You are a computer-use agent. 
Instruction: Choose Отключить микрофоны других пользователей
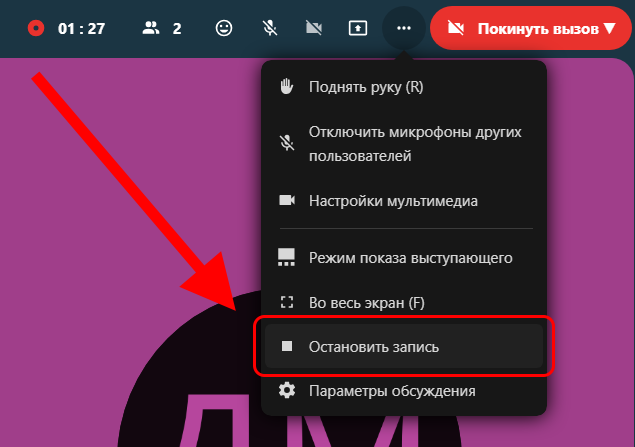tap(415, 144)
